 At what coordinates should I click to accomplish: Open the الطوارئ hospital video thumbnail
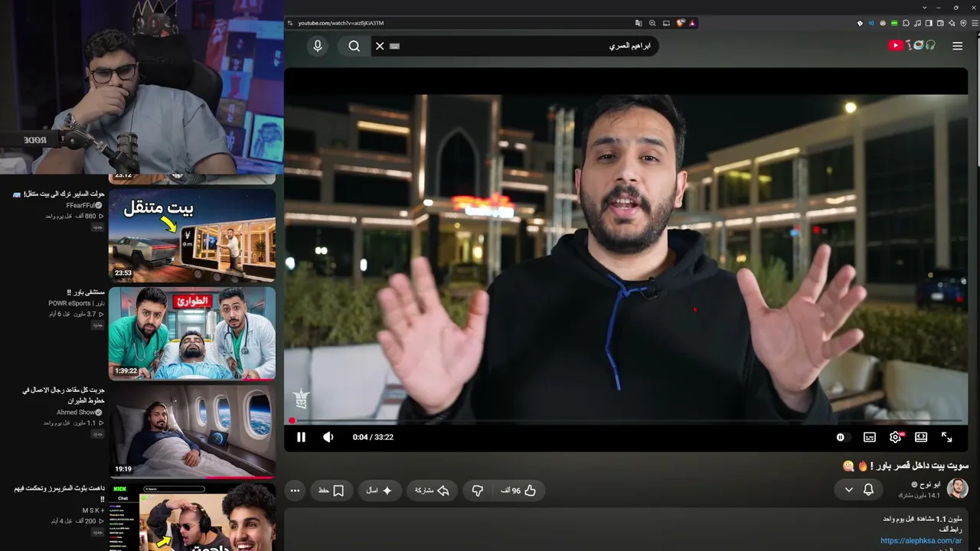click(192, 334)
